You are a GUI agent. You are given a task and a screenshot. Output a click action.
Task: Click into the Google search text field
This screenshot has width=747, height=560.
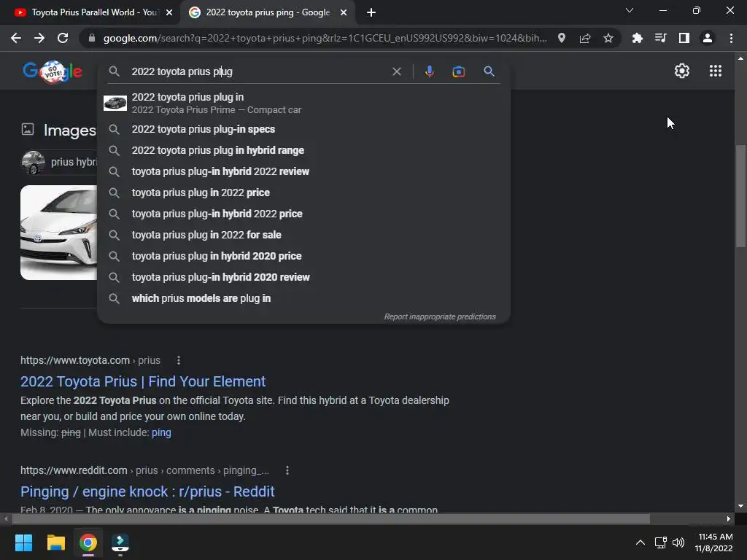(258, 71)
